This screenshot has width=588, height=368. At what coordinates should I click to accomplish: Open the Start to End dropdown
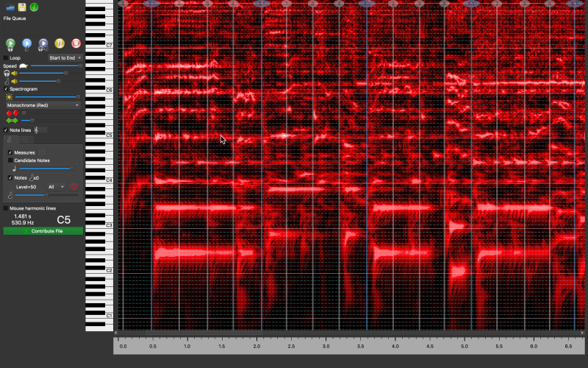pos(65,57)
